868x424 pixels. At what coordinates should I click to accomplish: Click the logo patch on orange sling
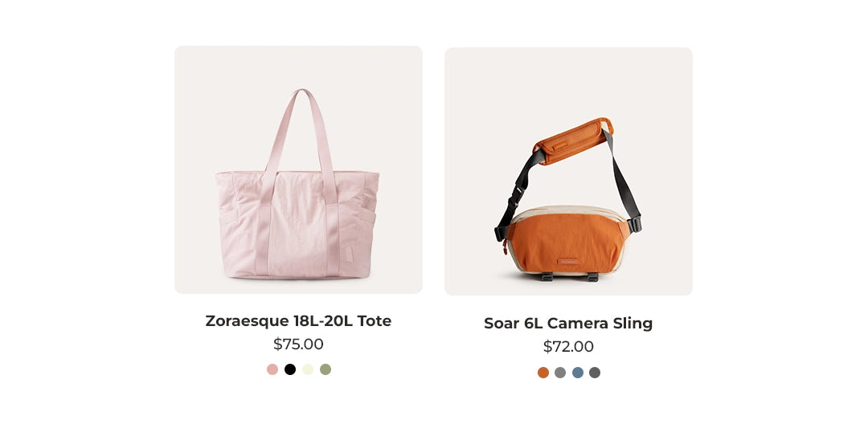coord(568,262)
